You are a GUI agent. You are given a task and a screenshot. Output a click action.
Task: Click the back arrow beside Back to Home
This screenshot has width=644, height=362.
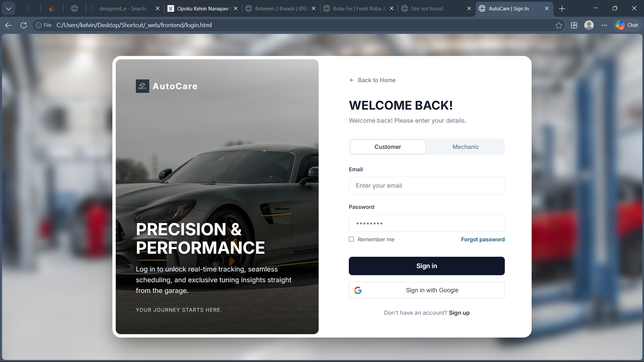(352, 80)
